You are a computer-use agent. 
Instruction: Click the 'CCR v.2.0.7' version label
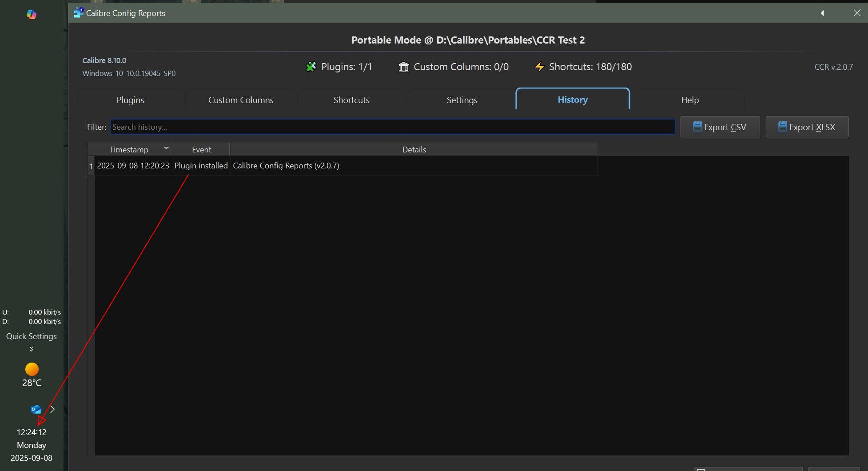pos(833,67)
